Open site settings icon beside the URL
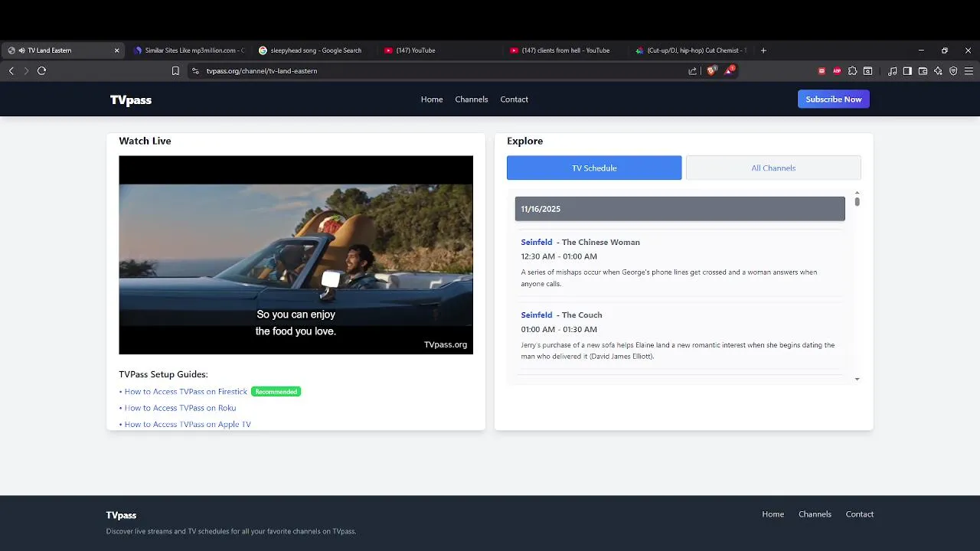This screenshot has height=551, width=980. pyautogui.click(x=195, y=70)
